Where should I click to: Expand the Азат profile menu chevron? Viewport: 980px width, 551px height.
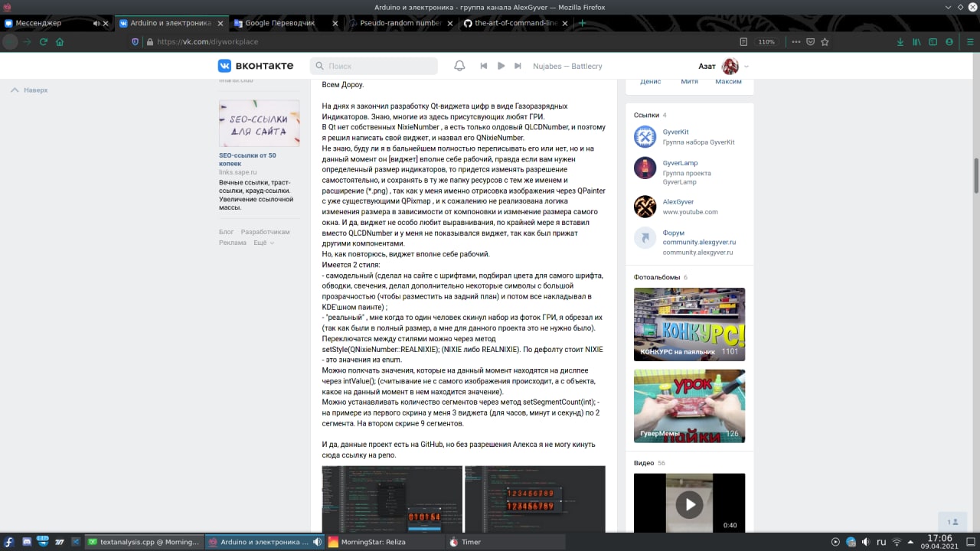746,67
